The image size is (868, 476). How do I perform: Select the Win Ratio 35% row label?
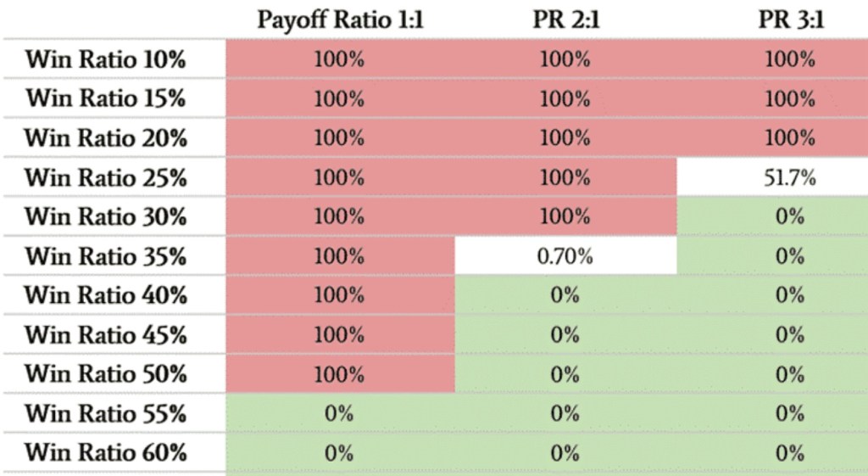106,256
